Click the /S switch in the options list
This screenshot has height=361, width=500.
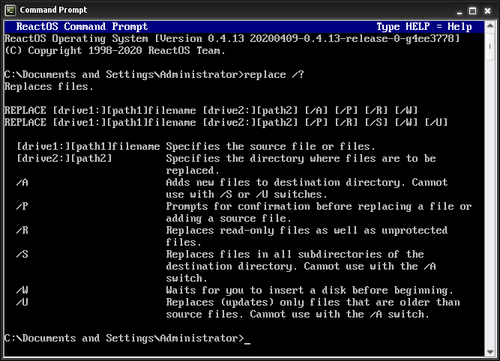tap(22, 254)
